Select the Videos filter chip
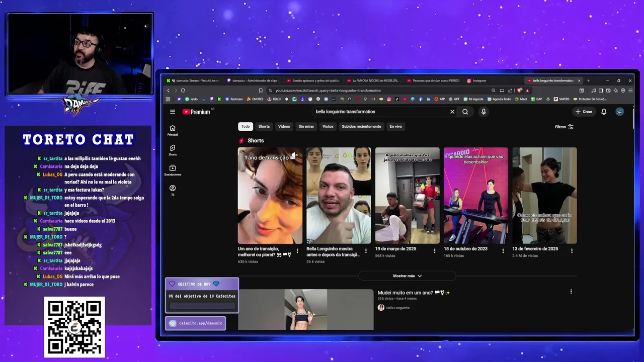Screen dimensions: 644x362 pos(284,126)
